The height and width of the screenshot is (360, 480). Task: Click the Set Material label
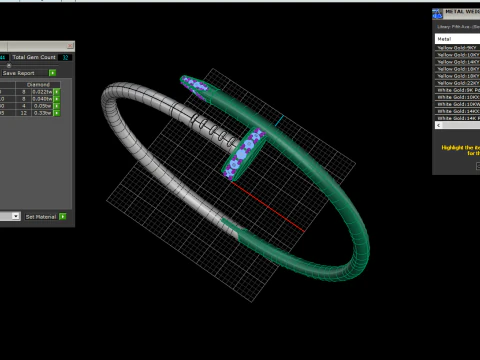[41, 217]
